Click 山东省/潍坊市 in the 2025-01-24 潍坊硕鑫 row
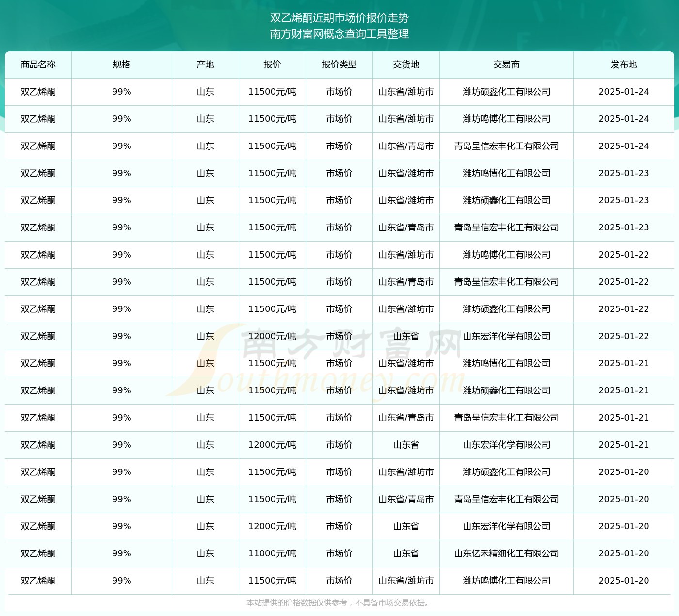 (x=406, y=92)
